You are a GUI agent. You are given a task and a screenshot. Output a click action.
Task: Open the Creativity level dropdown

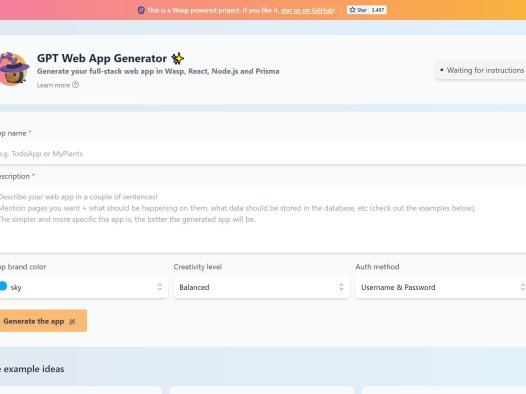[x=262, y=287]
